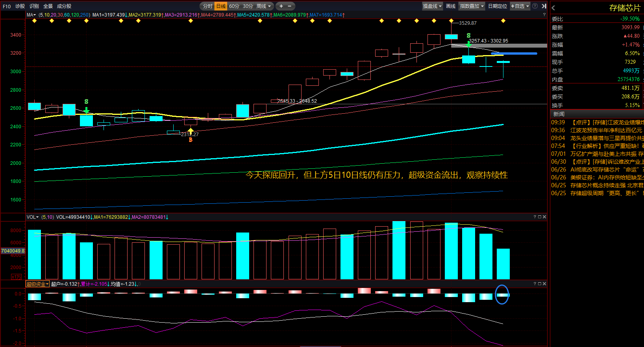
Task: Open the 周线 period dropdown
Action: [264, 6]
